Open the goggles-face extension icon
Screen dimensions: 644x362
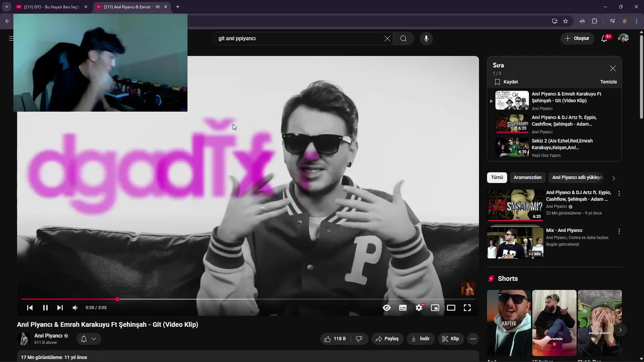tap(582, 21)
